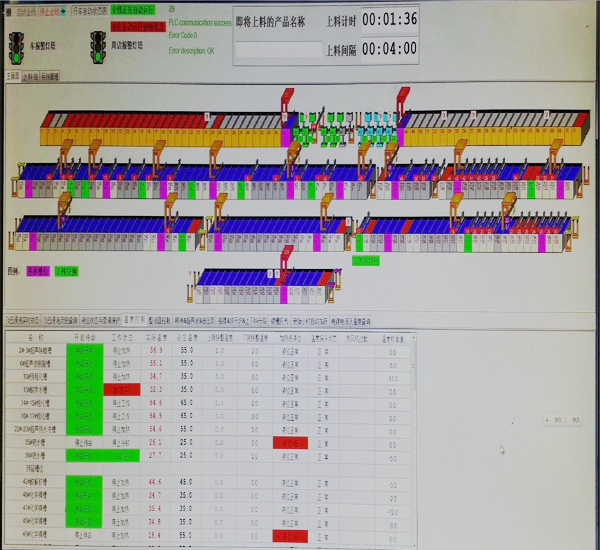The width and height of the screenshot is (600, 550).
Task: Select the leftmost red crane above top row
Action: point(286,98)
